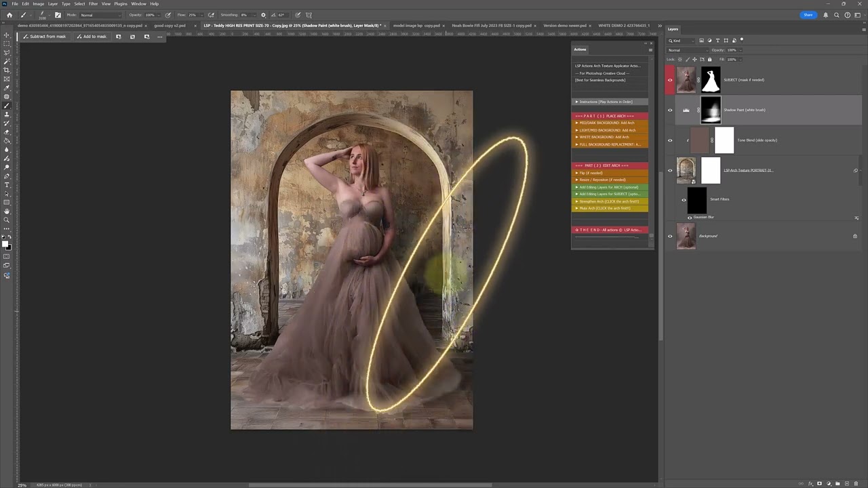
Task: Choose the Eraser tool
Action: tap(7, 132)
